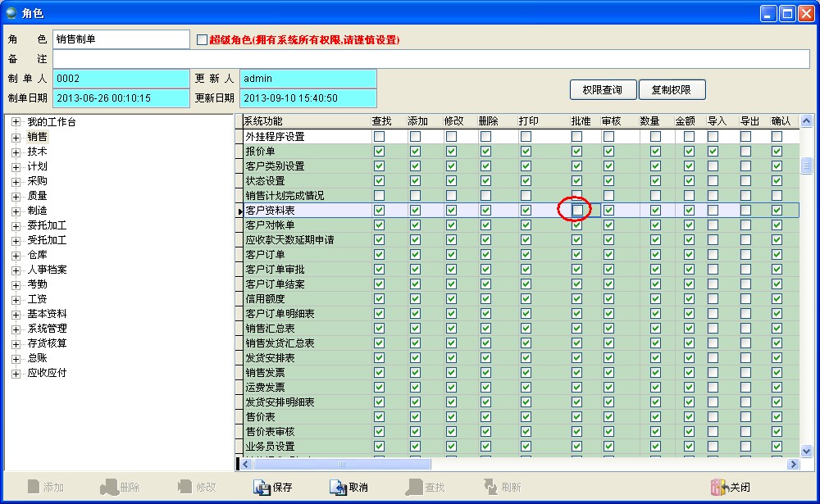
Task: Expand the 销售 tree node
Action: [x=16, y=137]
